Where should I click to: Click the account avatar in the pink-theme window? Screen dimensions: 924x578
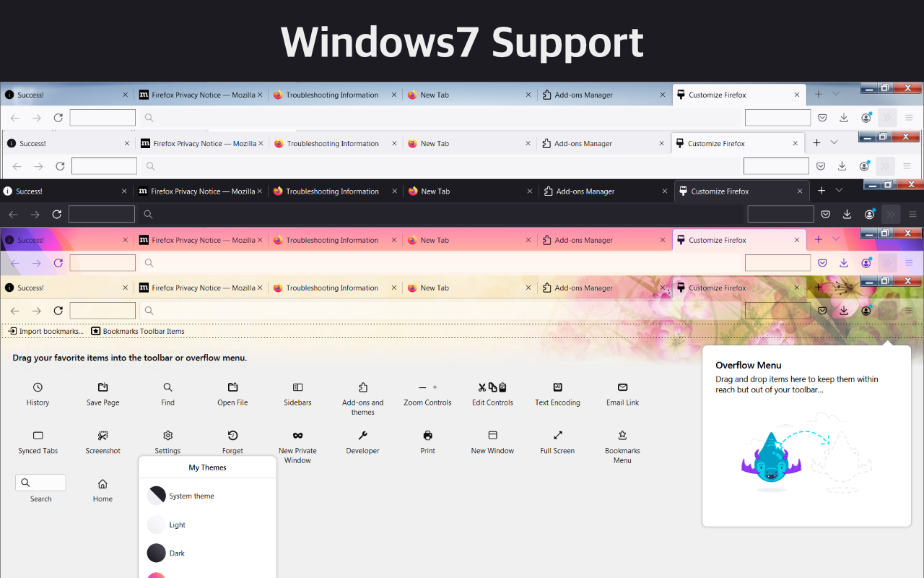pos(866,263)
